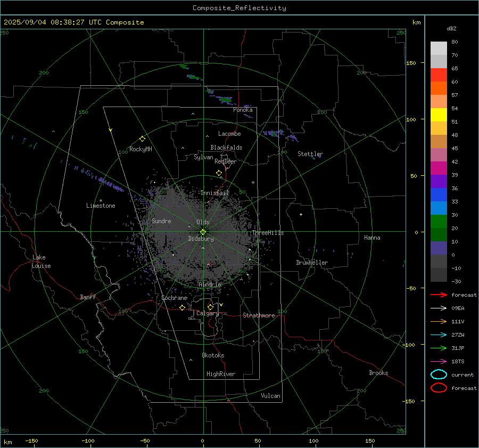Click the yellow diamond marker above Calgary
Viewport: 479px width, 448px height.
click(x=210, y=307)
